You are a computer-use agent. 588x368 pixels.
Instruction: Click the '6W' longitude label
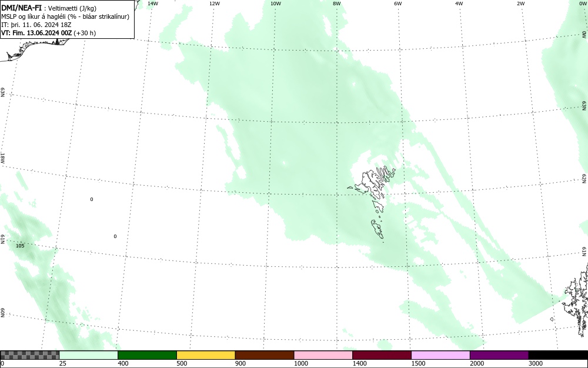(x=398, y=4)
